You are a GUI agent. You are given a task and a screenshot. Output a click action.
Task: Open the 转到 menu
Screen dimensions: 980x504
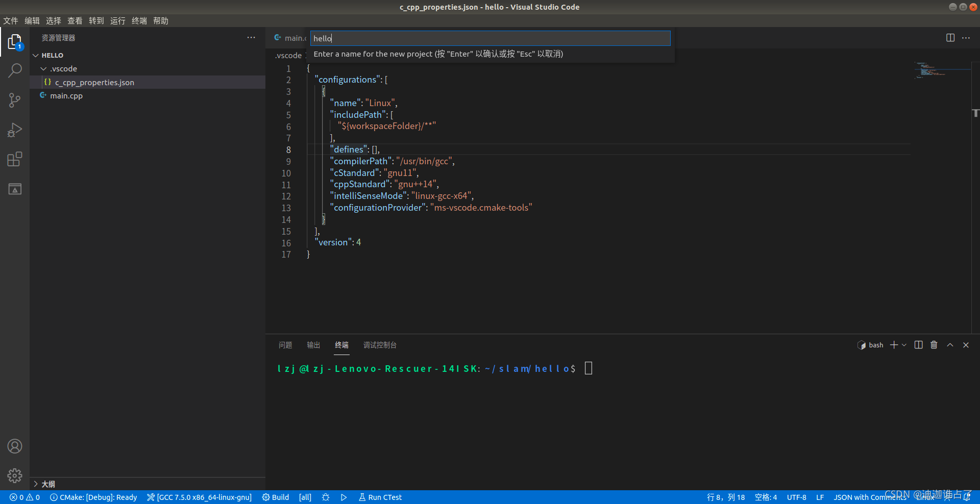pyautogui.click(x=96, y=21)
